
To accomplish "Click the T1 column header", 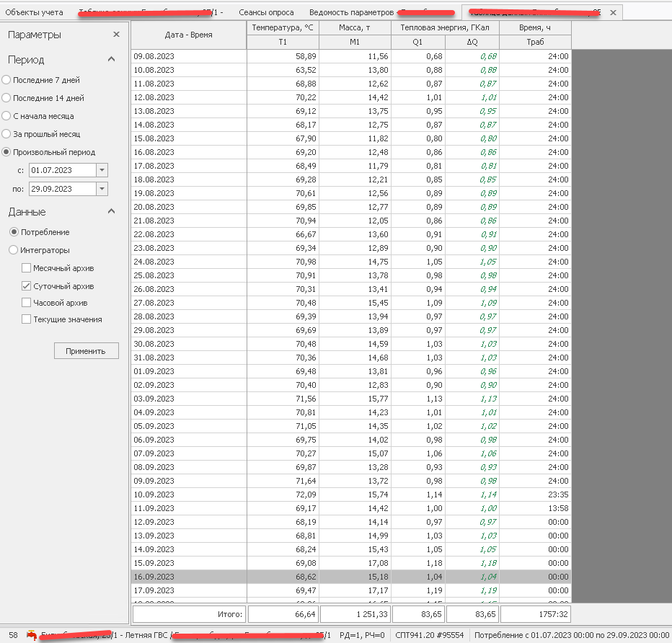I will (283, 42).
